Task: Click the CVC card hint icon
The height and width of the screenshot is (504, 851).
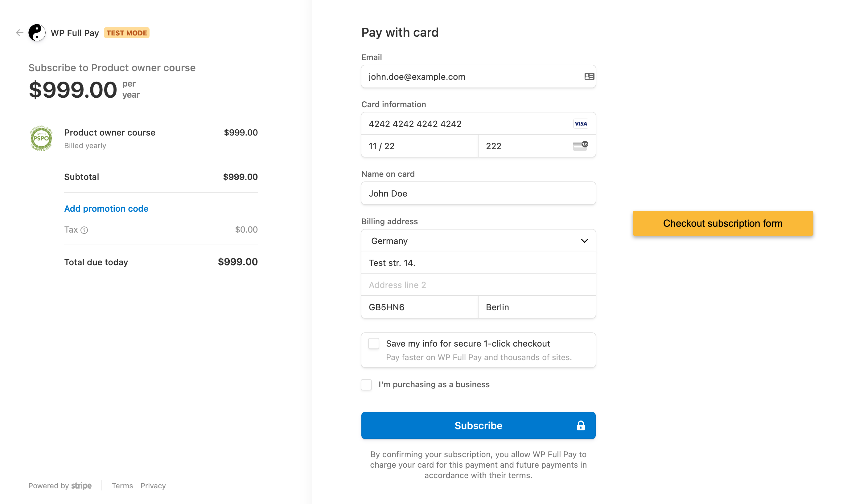Action: [581, 146]
